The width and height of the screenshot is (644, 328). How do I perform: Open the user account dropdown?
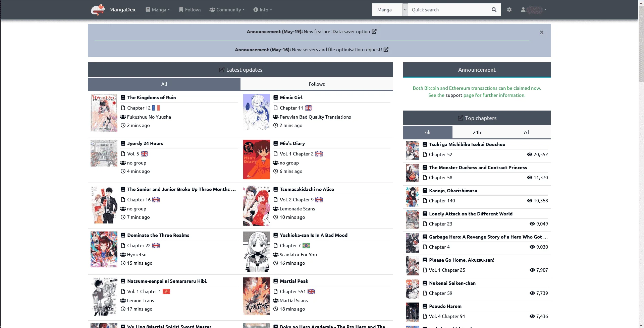pyautogui.click(x=534, y=10)
